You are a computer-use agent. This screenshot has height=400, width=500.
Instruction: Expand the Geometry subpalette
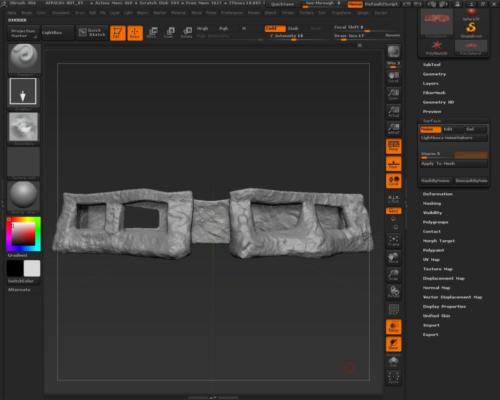434,74
